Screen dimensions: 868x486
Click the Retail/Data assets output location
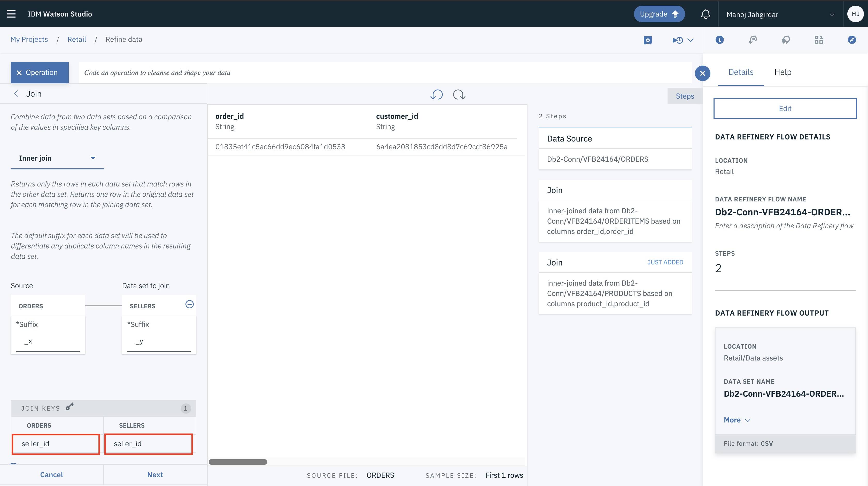click(x=753, y=358)
